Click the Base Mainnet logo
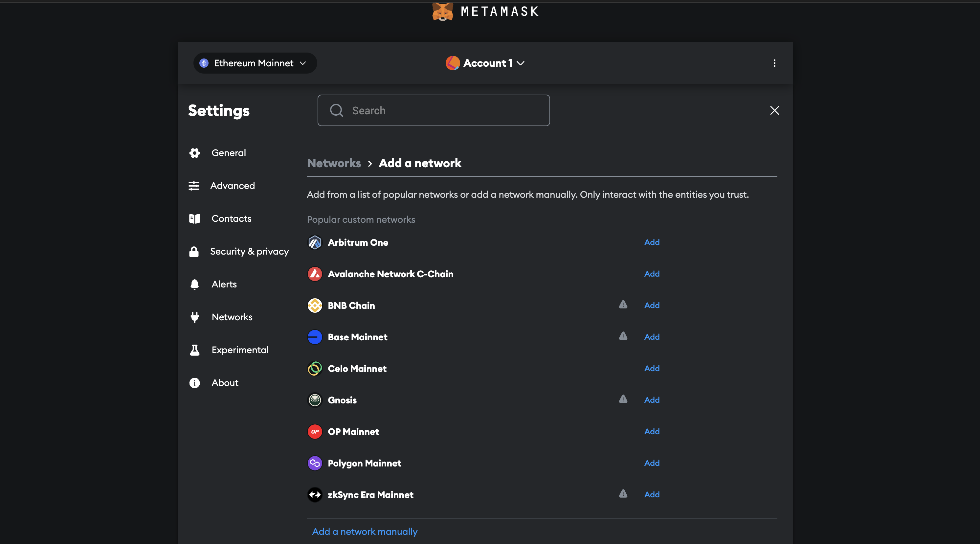 tap(314, 337)
